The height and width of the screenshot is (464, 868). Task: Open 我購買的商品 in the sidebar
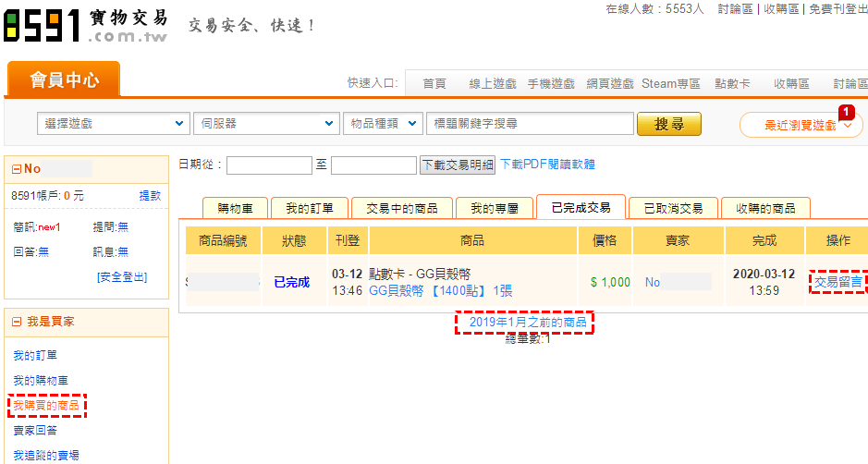pos(46,406)
